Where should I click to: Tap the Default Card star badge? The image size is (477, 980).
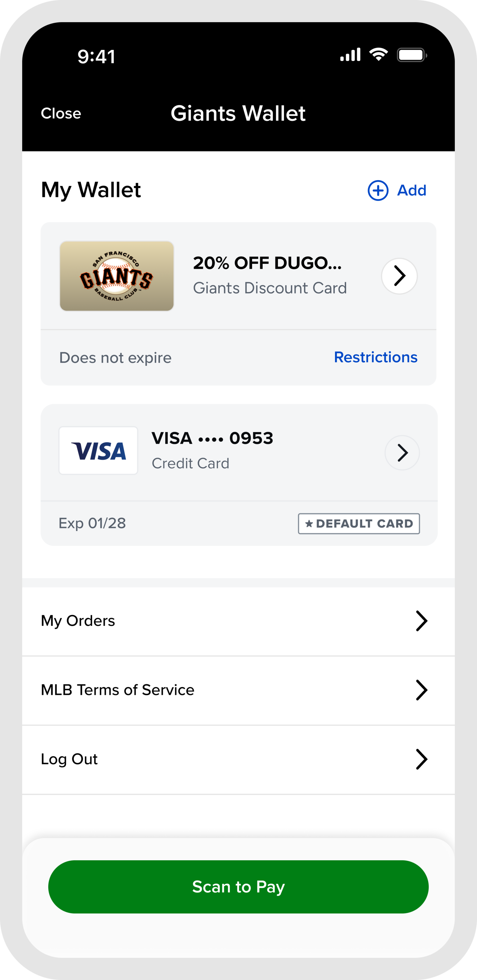click(x=359, y=524)
